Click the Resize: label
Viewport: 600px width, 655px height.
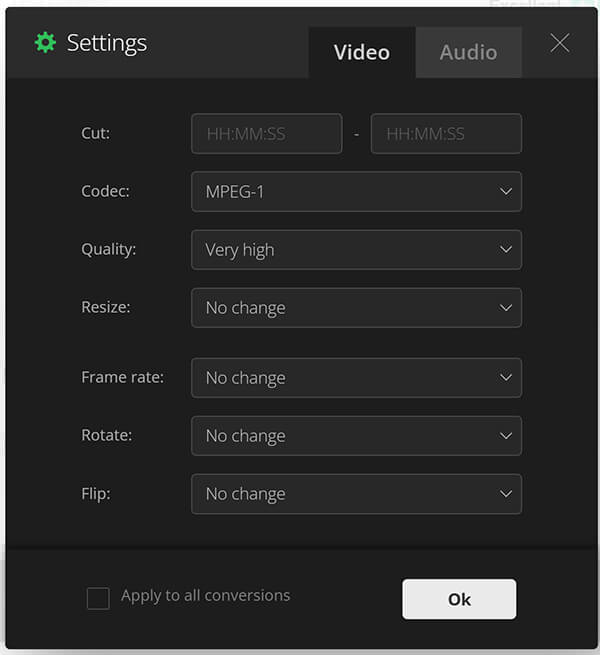click(106, 307)
